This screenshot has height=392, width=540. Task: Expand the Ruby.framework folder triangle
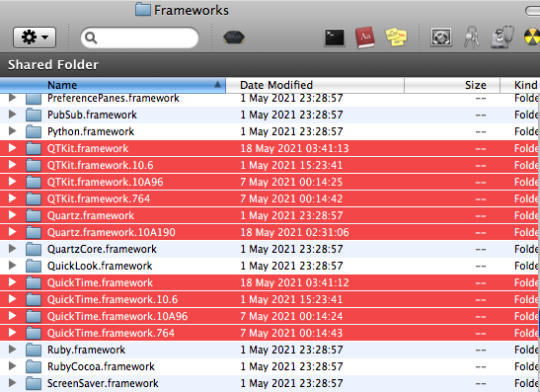tap(13, 350)
